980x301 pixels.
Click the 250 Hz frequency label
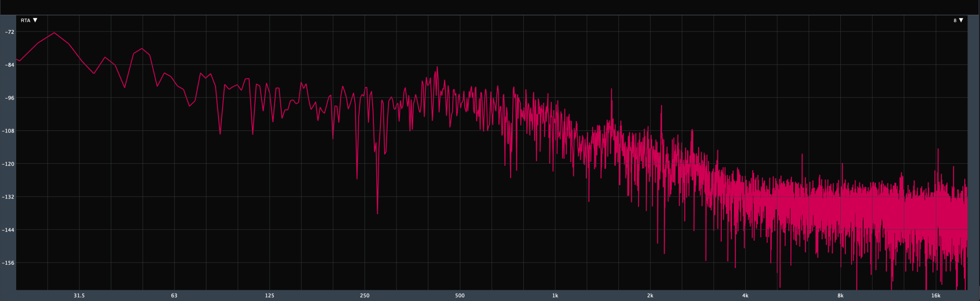(x=365, y=296)
